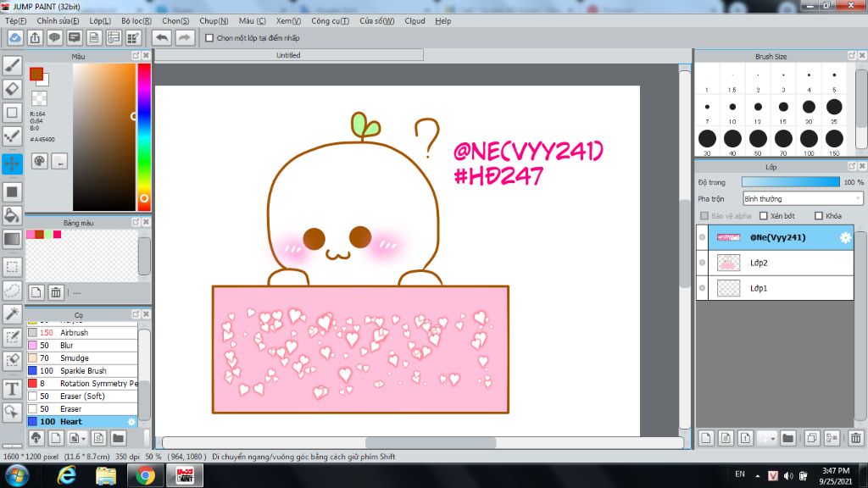Viewport: 868px width, 488px height.
Task: Open Google Chrome from the taskbar
Action: click(x=145, y=475)
